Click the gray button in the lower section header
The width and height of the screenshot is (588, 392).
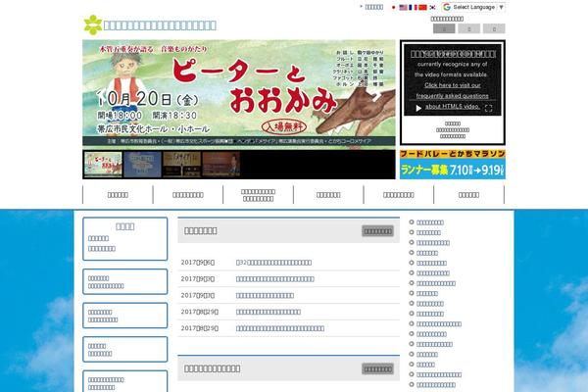point(377,368)
